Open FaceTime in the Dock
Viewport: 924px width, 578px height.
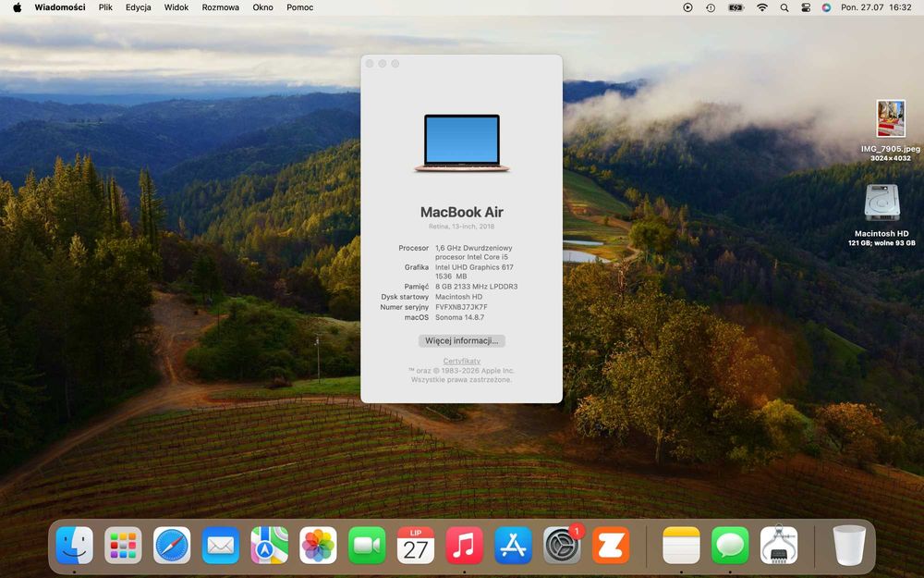[367, 546]
